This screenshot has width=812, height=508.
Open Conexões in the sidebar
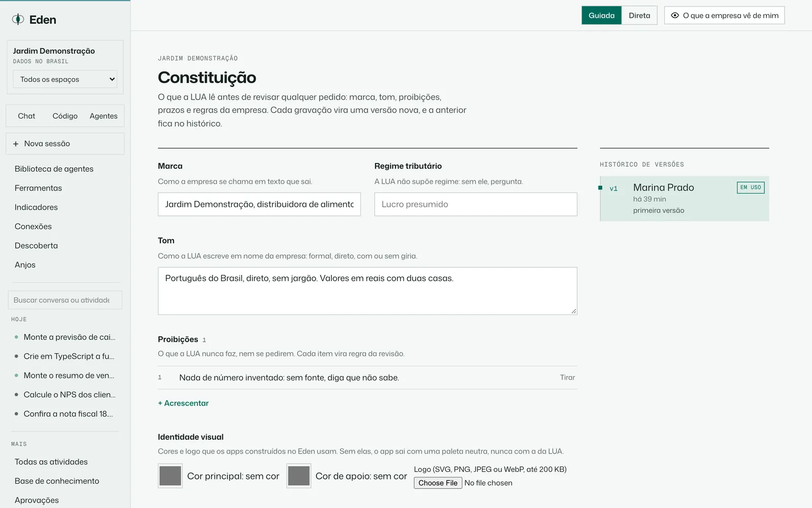click(x=33, y=227)
